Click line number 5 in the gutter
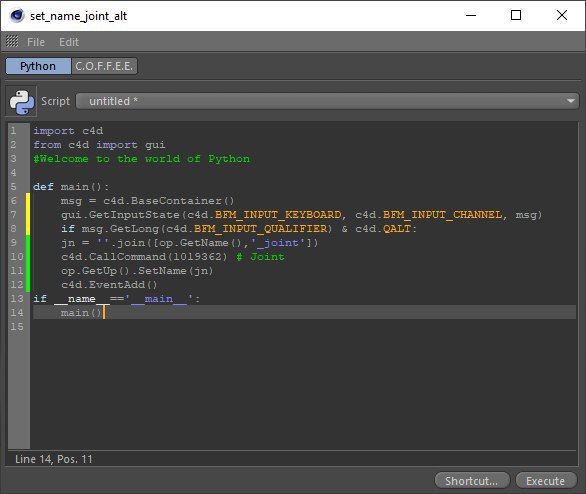 [x=13, y=186]
